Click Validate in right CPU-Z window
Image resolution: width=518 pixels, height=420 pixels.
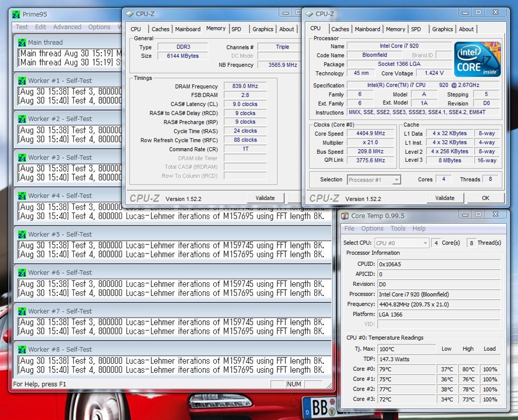[x=445, y=198]
